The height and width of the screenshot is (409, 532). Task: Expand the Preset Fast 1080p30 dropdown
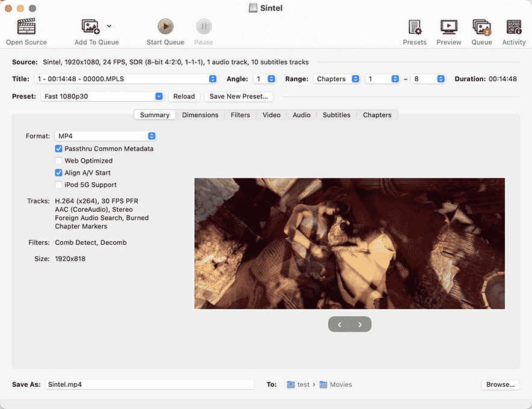pyautogui.click(x=102, y=96)
